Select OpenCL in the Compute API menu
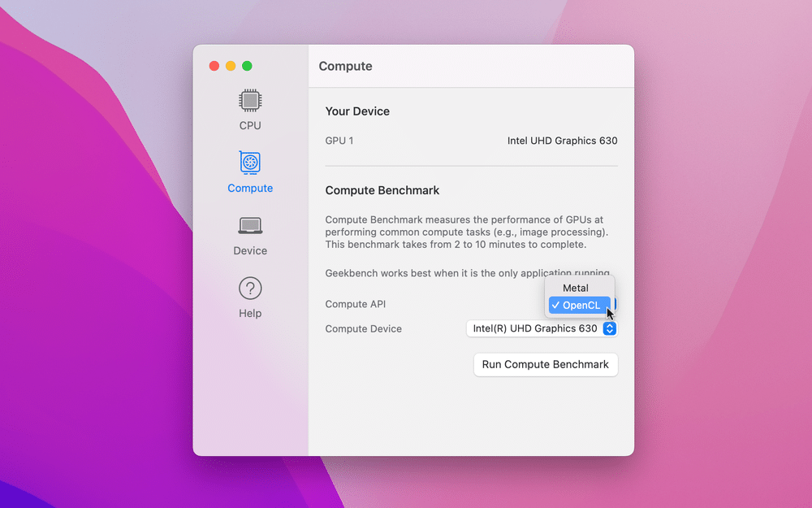This screenshot has height=508, width=812. pyautogui.click(x=581, y=306)
